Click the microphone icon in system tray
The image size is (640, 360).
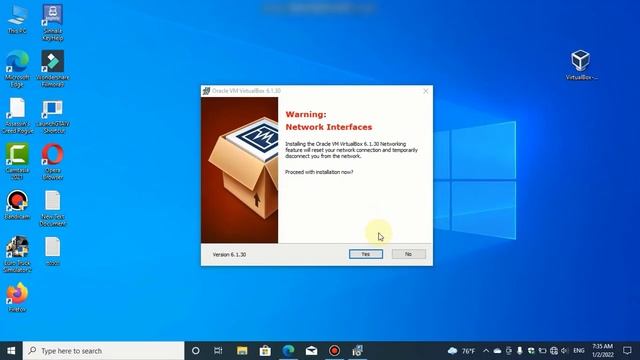click(520, 351)
